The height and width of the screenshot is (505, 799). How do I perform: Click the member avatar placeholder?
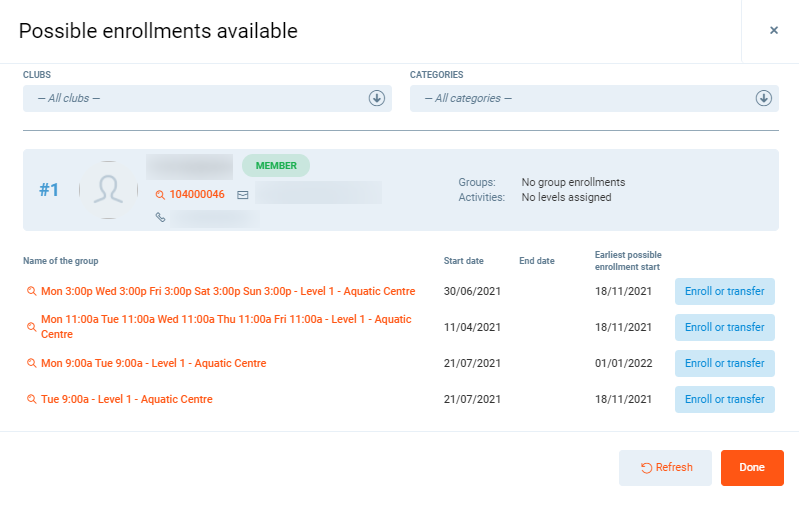tap(108, 190)
